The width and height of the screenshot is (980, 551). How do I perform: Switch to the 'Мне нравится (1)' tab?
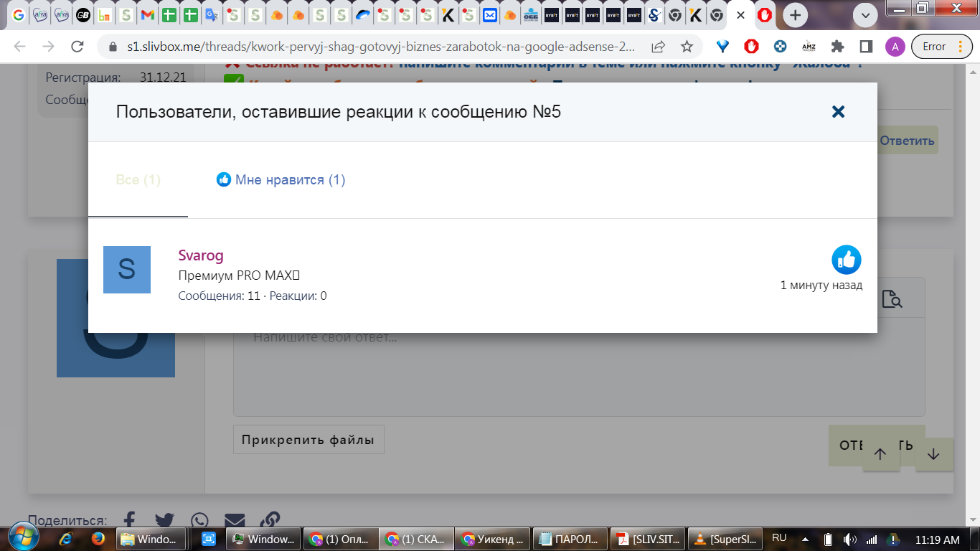pyautogui.click(x=281, y=180)
